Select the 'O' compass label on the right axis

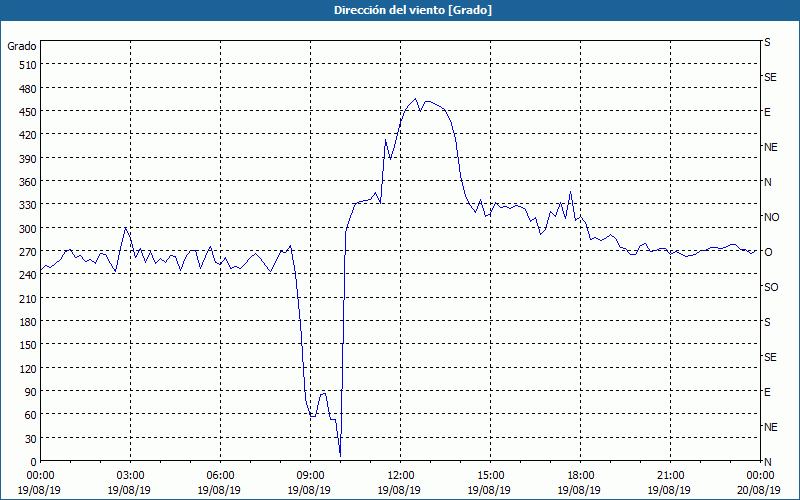768,252
